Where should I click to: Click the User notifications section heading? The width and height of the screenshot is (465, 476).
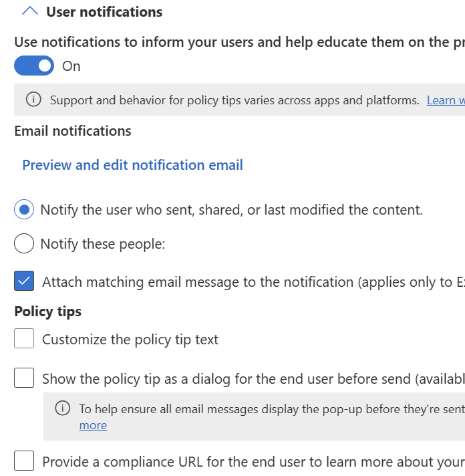click(x=104, y=12)
